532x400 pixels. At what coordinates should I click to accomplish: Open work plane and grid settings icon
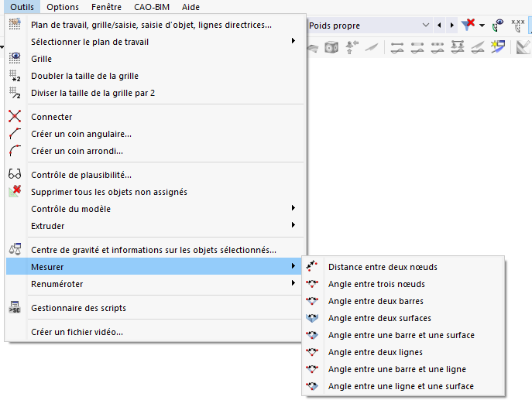15,25
